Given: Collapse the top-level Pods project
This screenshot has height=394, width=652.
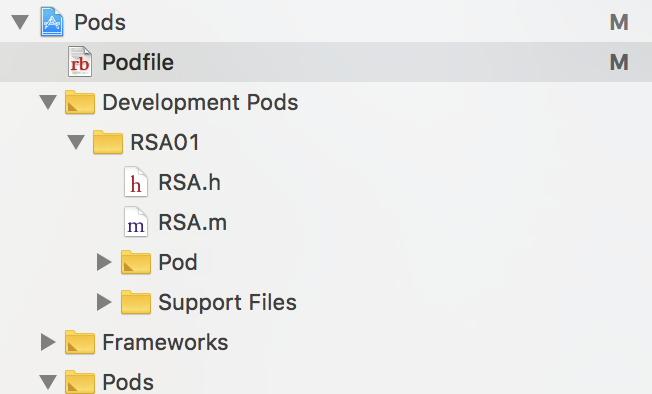Looking at the screenshot, I should tap(20, 22).
